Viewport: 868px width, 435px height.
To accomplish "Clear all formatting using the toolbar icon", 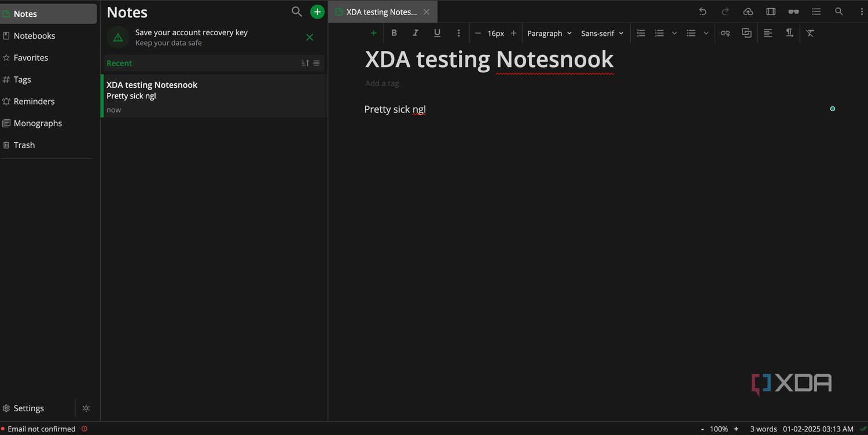I will coord(810,33).
